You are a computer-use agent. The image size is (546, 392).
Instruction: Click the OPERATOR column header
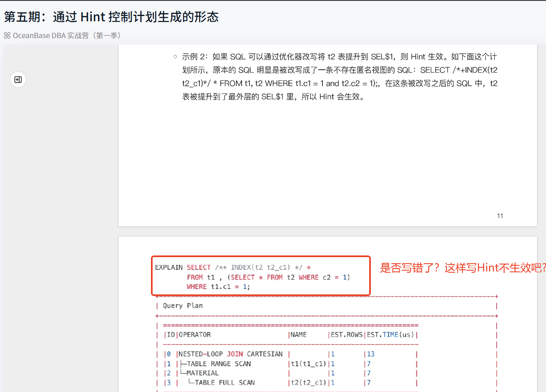coord(194,335)
